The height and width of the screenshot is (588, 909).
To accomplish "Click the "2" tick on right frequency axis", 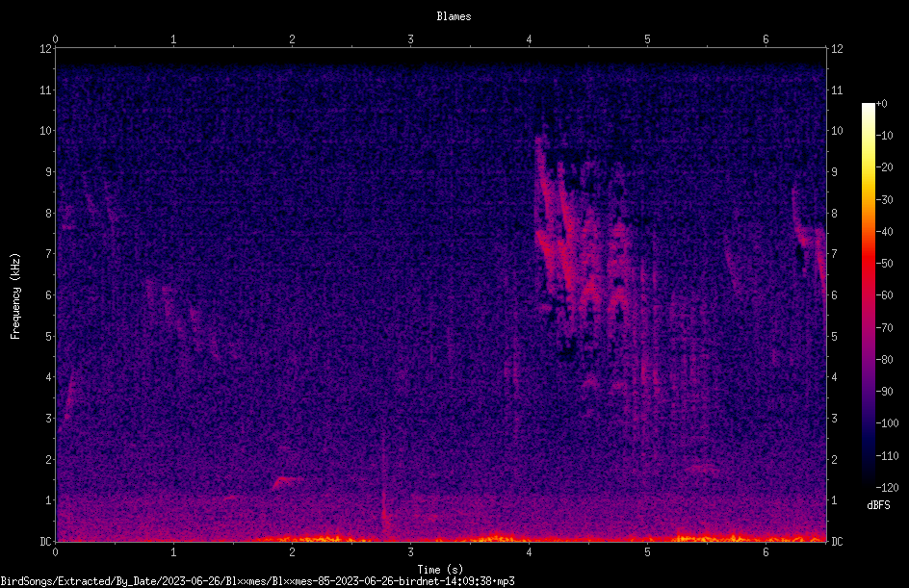I will pos(834,459).
